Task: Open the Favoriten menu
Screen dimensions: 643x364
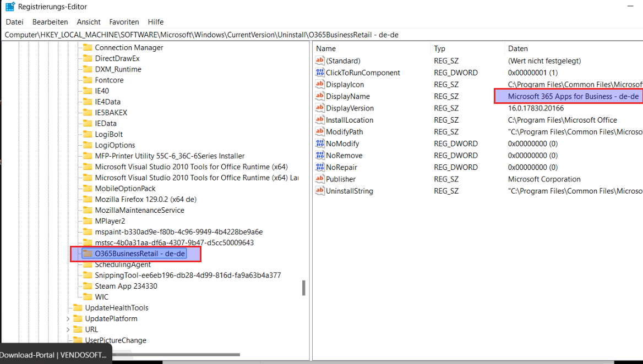Action: click(124, 22)
